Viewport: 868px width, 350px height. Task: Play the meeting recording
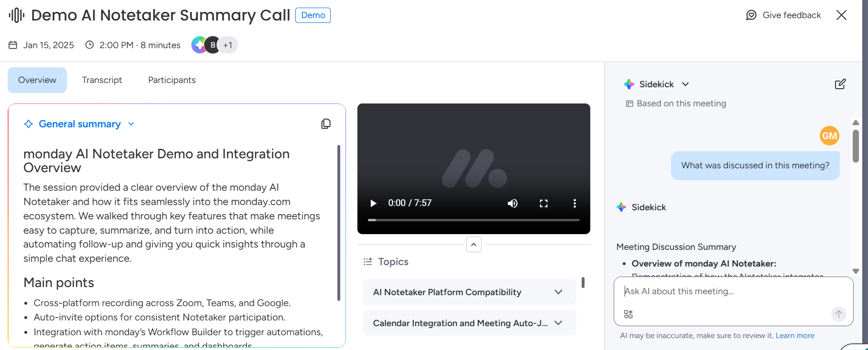[373, 203]
